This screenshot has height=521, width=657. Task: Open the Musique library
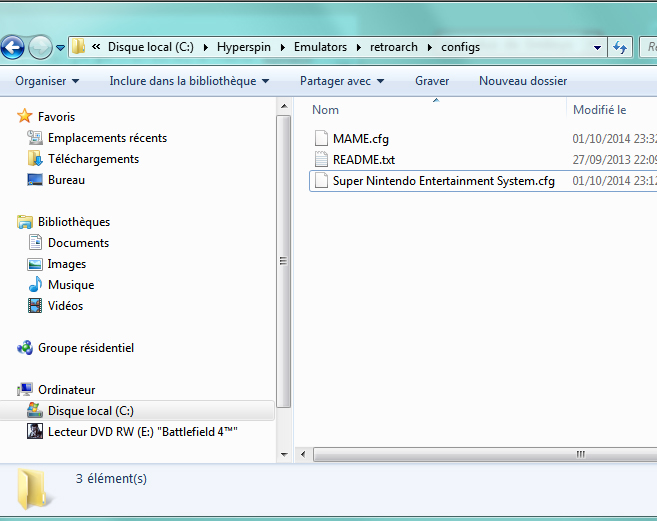[x=71, y=285]
